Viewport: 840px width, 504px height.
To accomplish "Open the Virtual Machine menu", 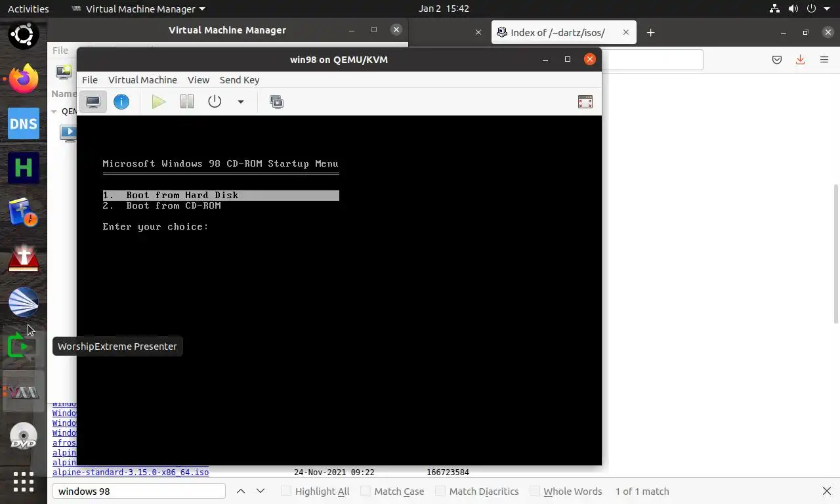I will 142,79.
